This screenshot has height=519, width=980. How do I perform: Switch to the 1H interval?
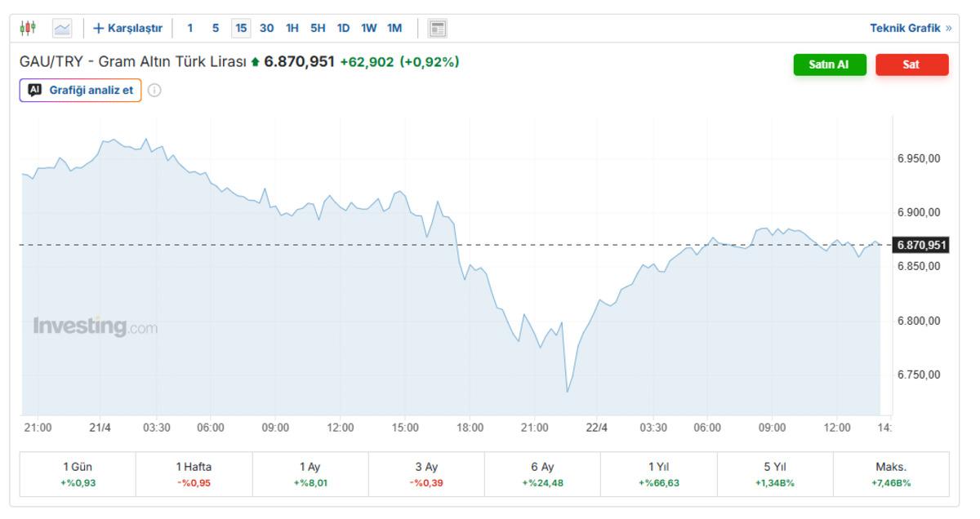tap(292, 29)
